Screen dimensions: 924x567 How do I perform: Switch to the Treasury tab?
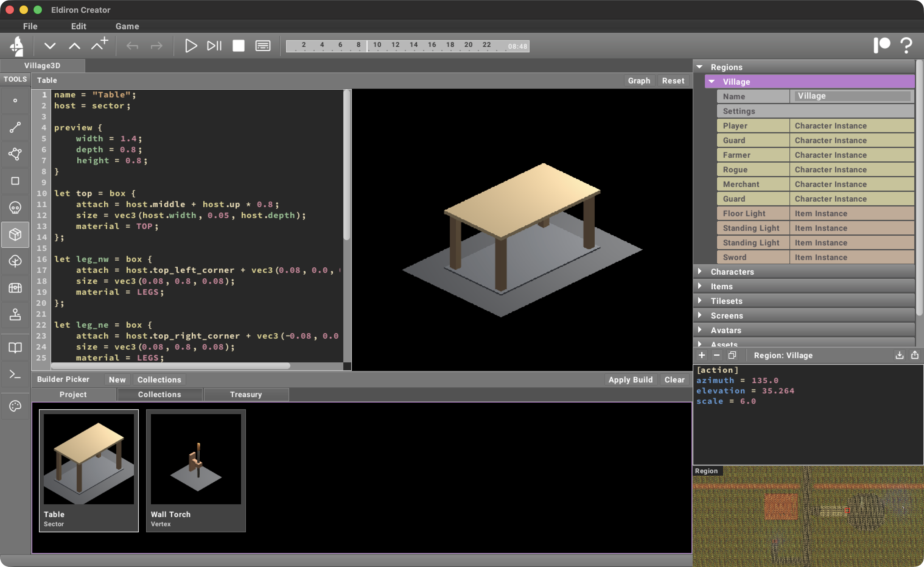click(246, 394)
